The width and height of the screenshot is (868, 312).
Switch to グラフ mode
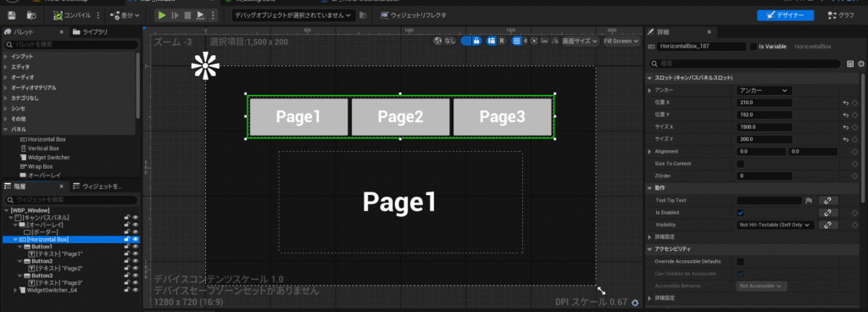click(x=841, y=15)
